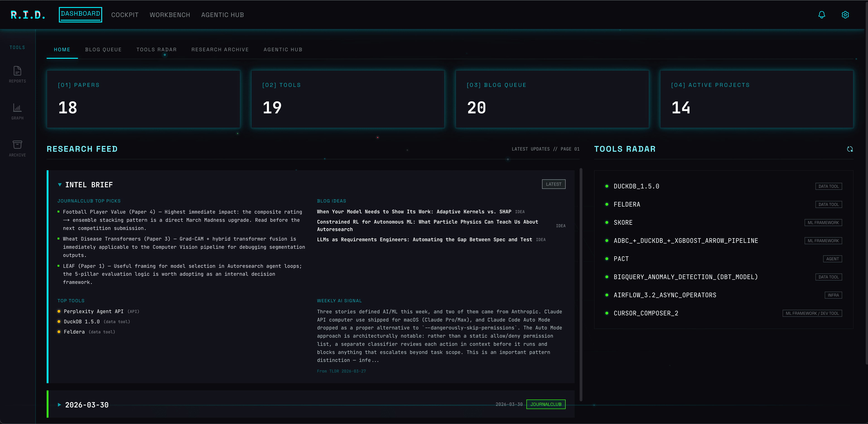
Task: Click the R.I.D. logo
Action: 28,15
